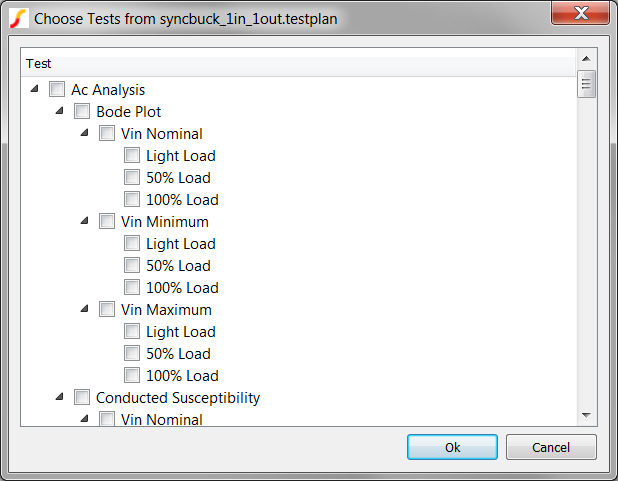Close the Choose Tests dialog

click(x=582, y=14)
